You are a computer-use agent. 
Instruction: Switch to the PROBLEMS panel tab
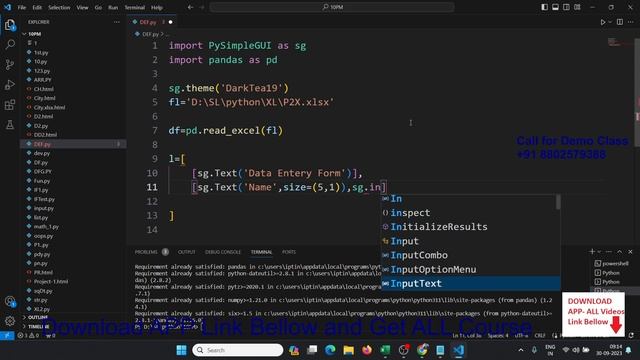(146, 252)
